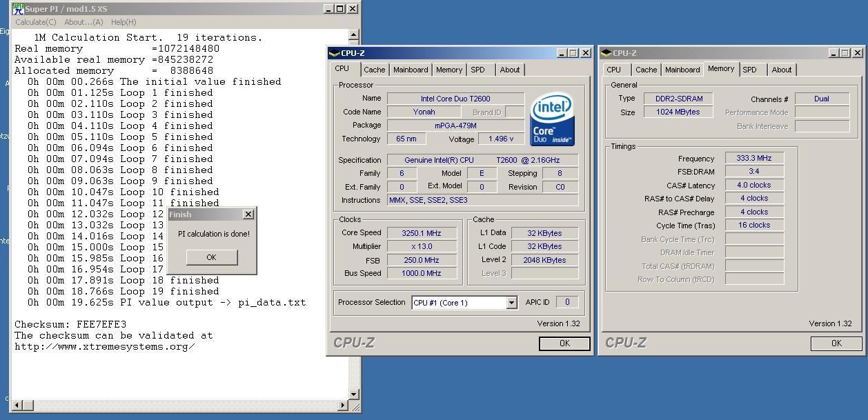Click the FSB:DRAM ratio value 3:4
868x420 pixels.
(754, 171)
